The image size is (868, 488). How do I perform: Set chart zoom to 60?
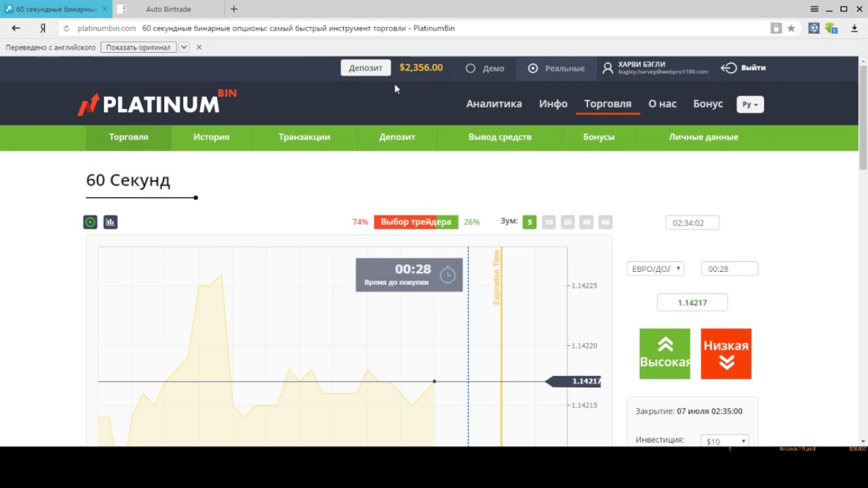[x=606, y=222]
